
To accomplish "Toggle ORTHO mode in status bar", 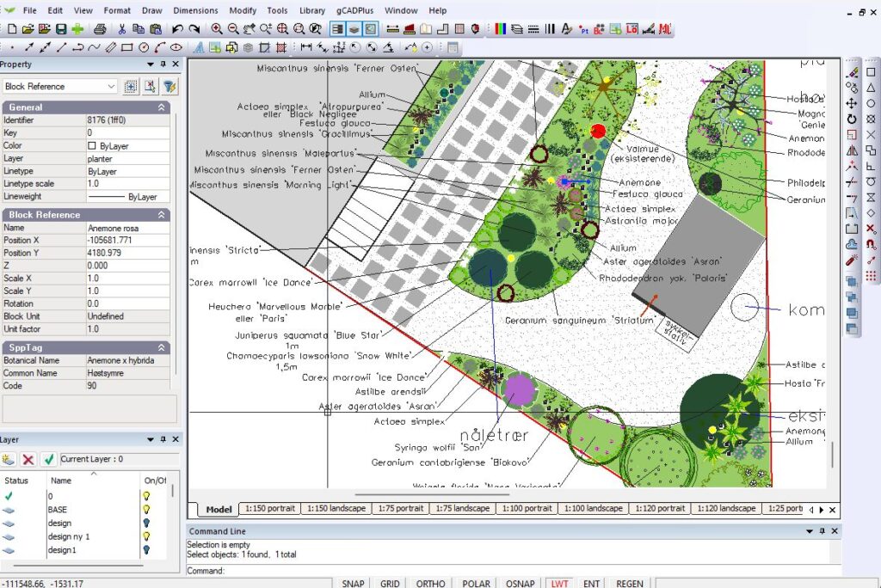I will pyautogui.click(x=430, y=584).
